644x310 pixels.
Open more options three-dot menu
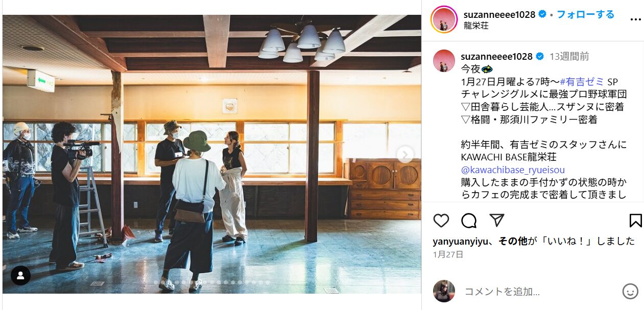click(635, 20)
